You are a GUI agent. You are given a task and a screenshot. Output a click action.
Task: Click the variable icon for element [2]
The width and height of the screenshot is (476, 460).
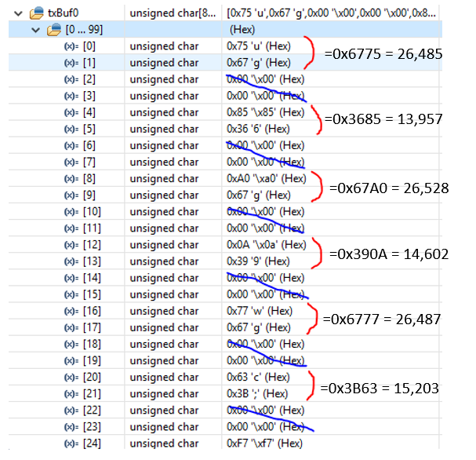(x=71, y=79)
